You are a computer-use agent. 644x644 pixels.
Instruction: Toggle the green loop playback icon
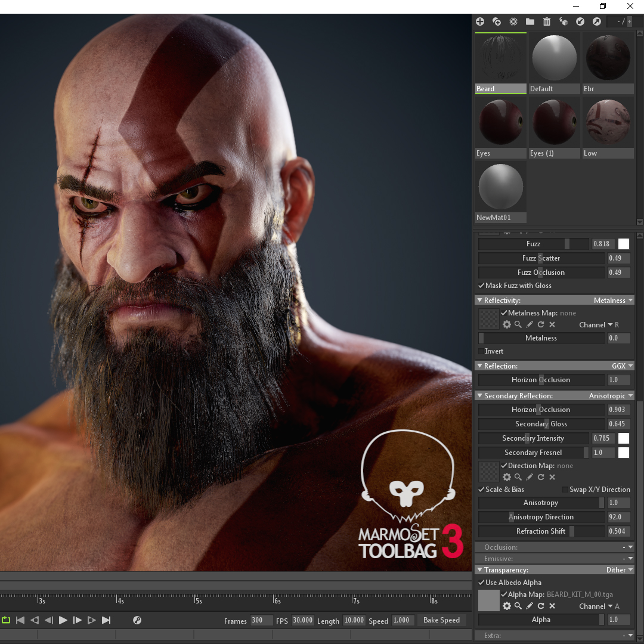tap(6, 620)
